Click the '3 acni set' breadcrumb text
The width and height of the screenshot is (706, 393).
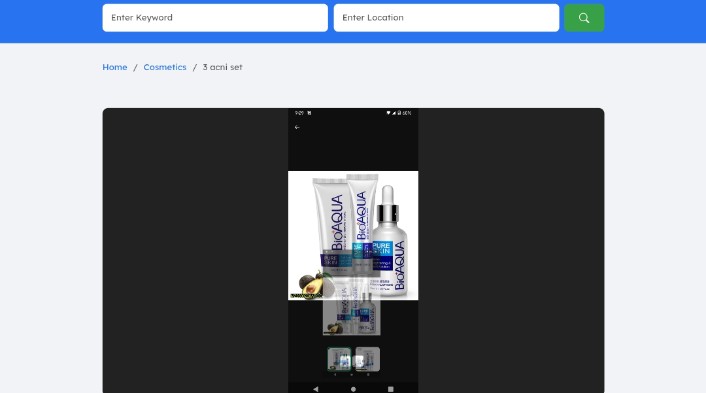pyautogui.click(x=222, y=67)
